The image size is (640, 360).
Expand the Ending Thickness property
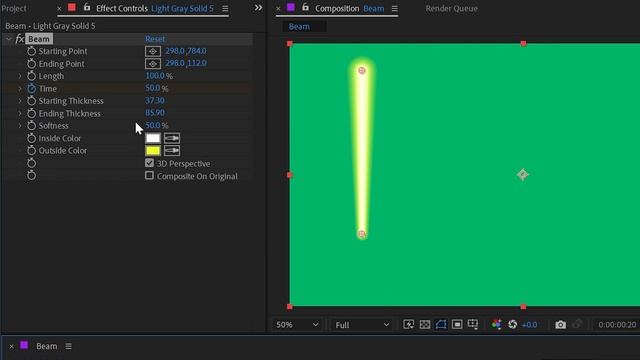pyautogui.click(x=20, y=113)
